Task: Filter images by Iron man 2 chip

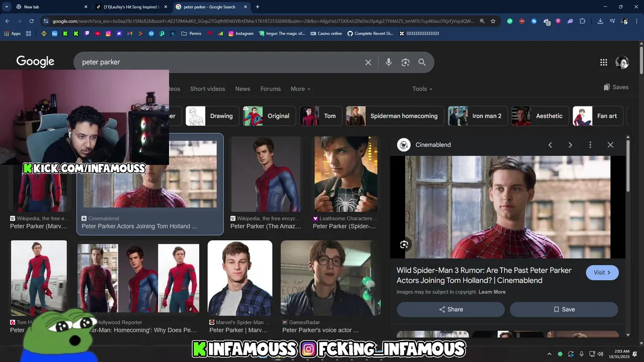Action: pos(478,116)
